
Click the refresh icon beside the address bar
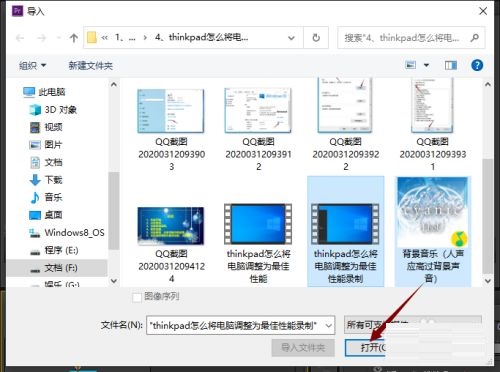pyautogui.click(x=316, y=38)
